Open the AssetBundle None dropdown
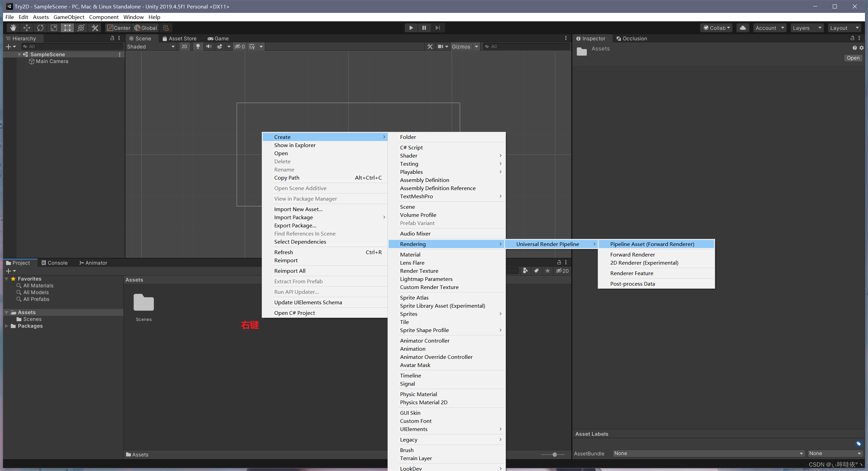 click(709, 453)
